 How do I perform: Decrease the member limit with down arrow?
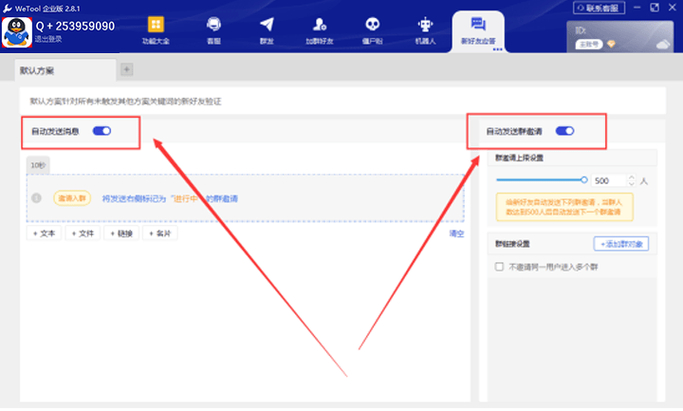[x=632, y=184]
